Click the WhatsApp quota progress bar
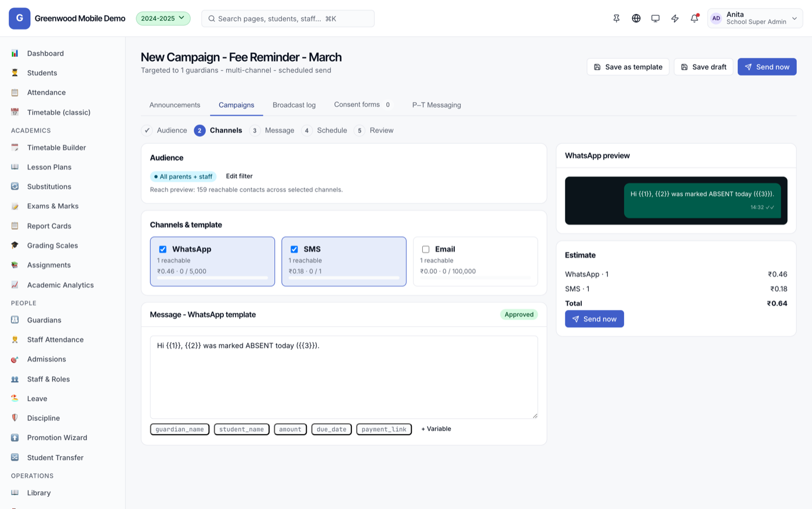 point(212,278)
